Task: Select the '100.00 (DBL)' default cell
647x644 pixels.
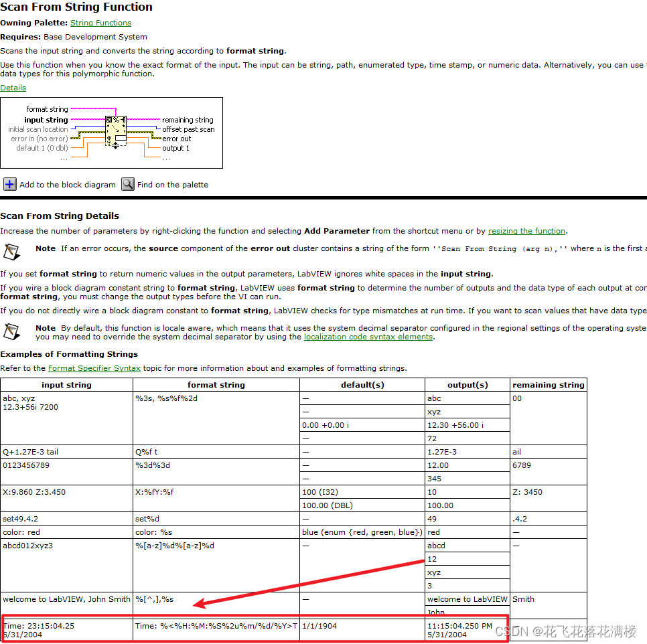Action: tap(362, 505)
